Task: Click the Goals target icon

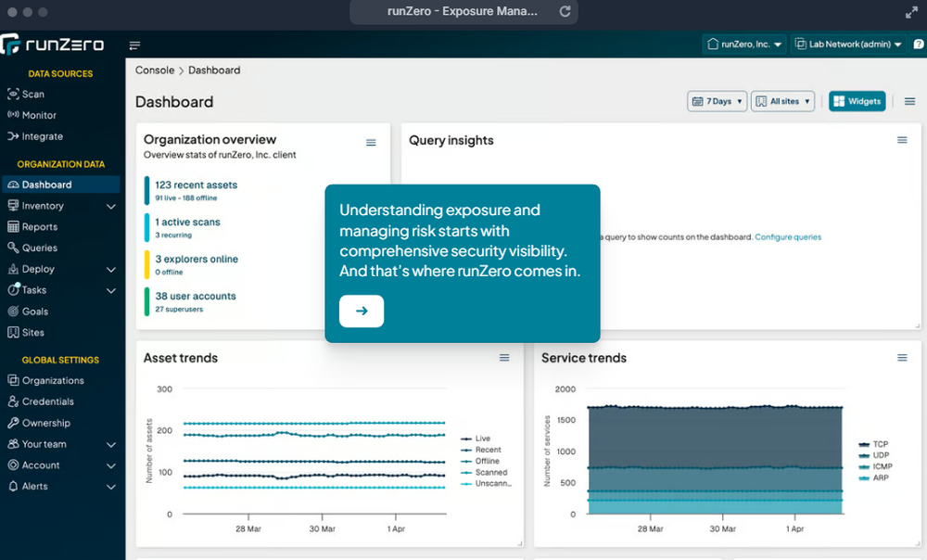Action: [x=13, y=311]
